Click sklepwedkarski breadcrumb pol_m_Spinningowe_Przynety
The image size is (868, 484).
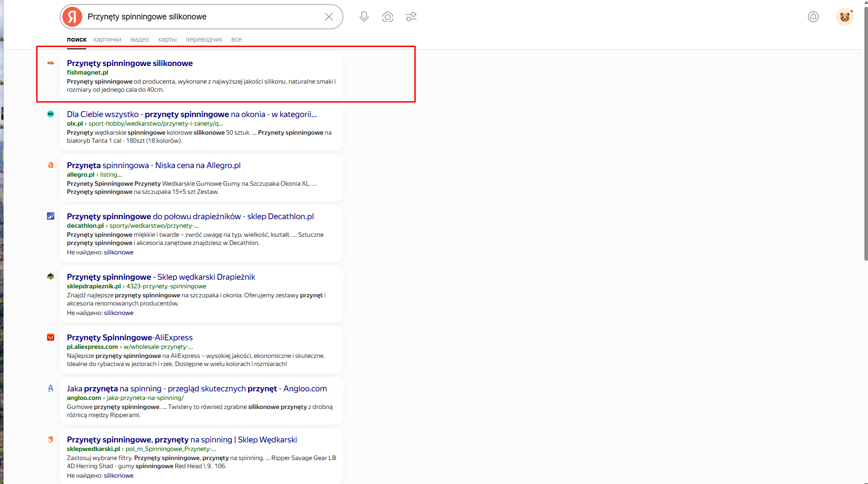click(x=171, y=449)
